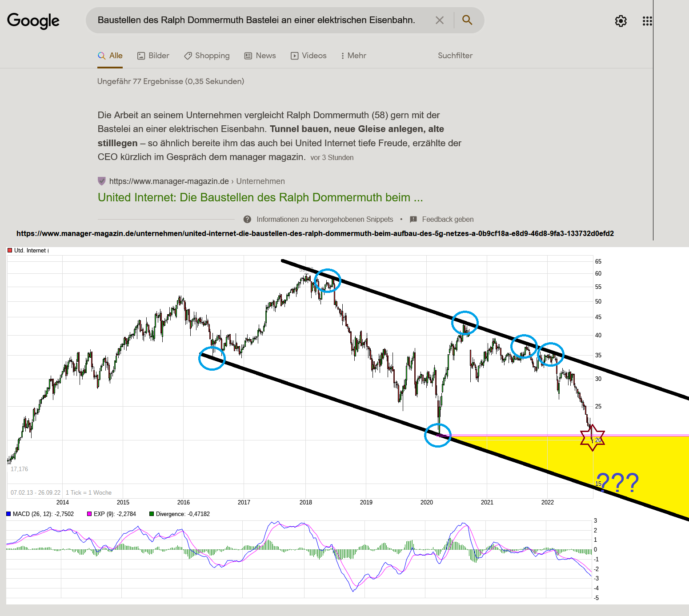Click the 35 price axis label
Image resolution: width=689 pixels, height=616 pixels.
coord(598,355)
